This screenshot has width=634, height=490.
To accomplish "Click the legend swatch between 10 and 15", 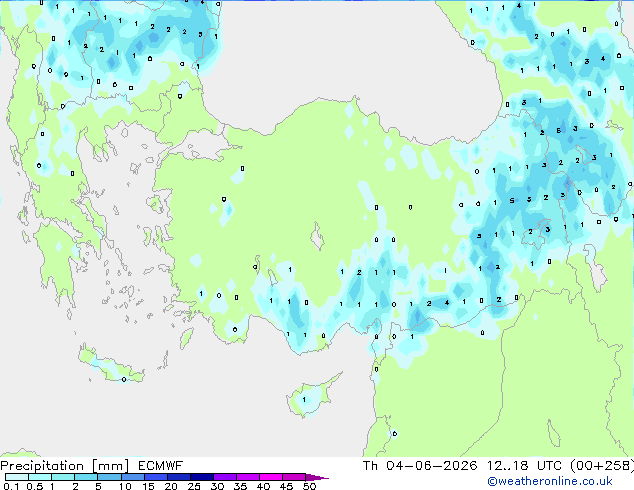I will point(132,477).
